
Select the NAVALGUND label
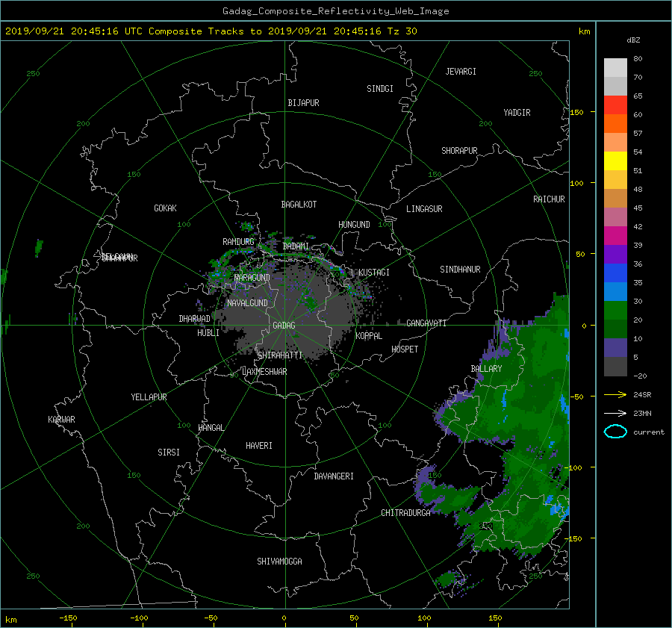247,302
